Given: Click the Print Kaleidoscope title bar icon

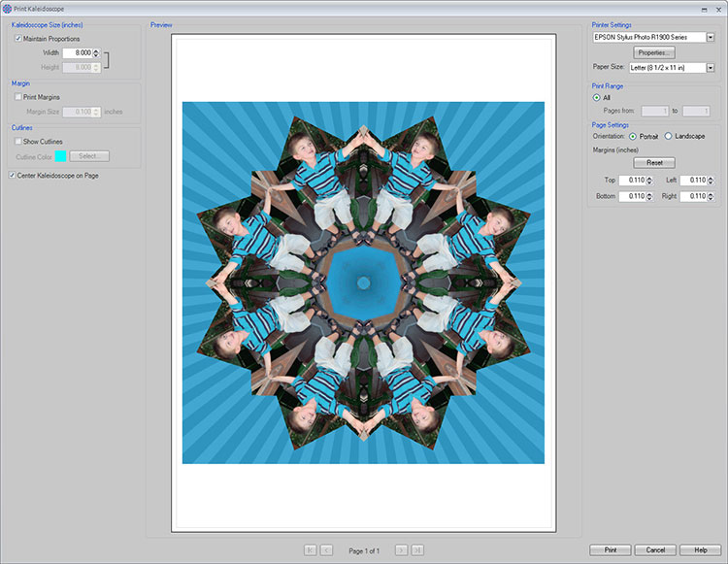Looking at the screenshot, I should click(x=7, y=9).
